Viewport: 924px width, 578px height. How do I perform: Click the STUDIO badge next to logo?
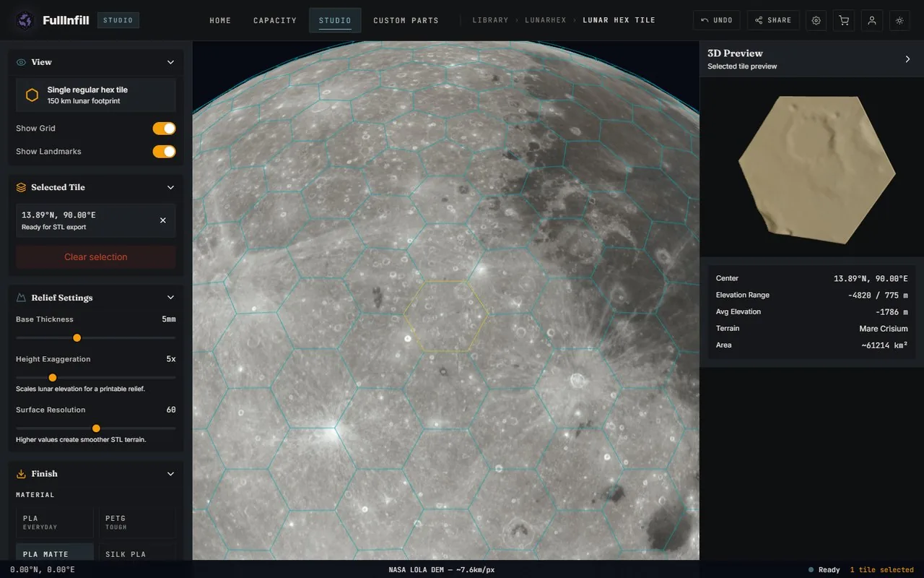coord(118,20)
